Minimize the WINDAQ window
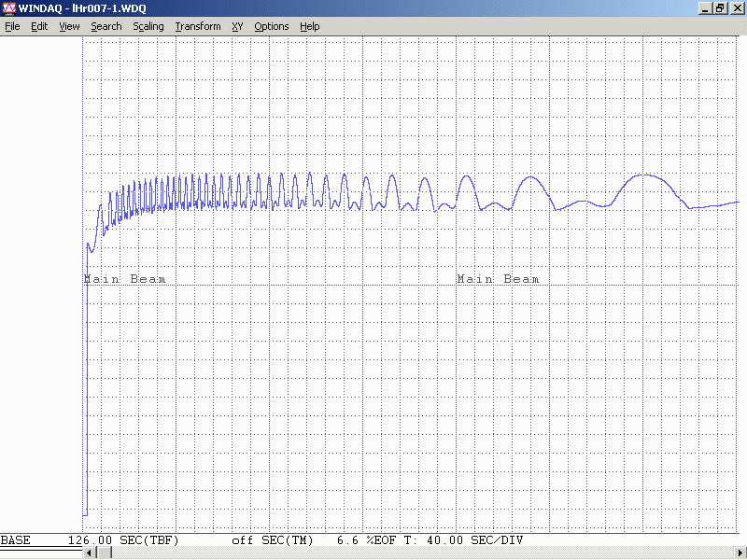 (x=705, y=7)
